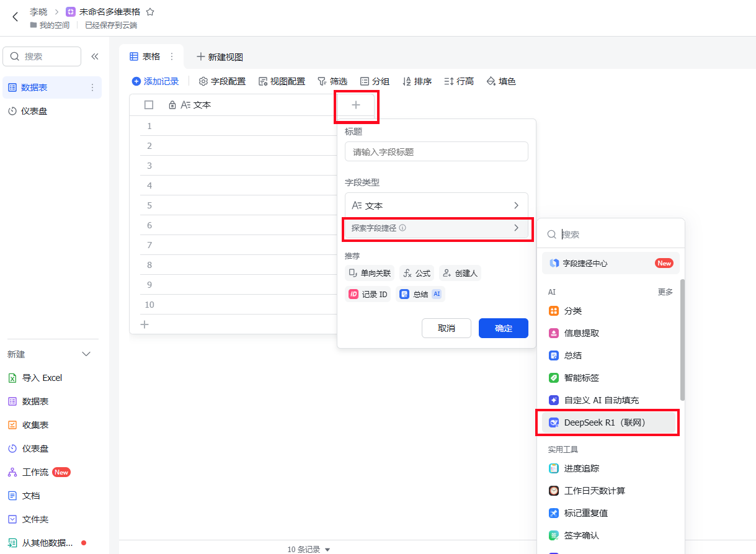
Task: Collapse the left sidebar panel
Action: pyautogui.click(x=95, y=56)
